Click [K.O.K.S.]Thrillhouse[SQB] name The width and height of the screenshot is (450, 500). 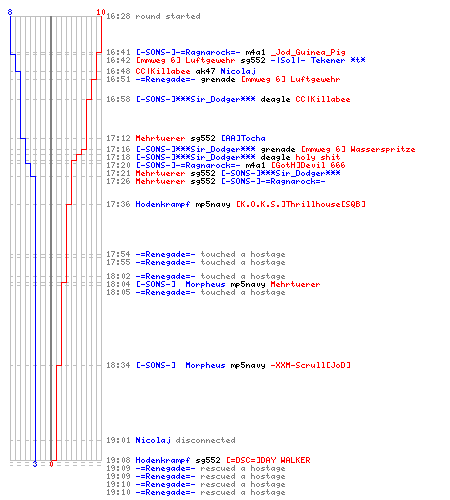coord(301,204)
